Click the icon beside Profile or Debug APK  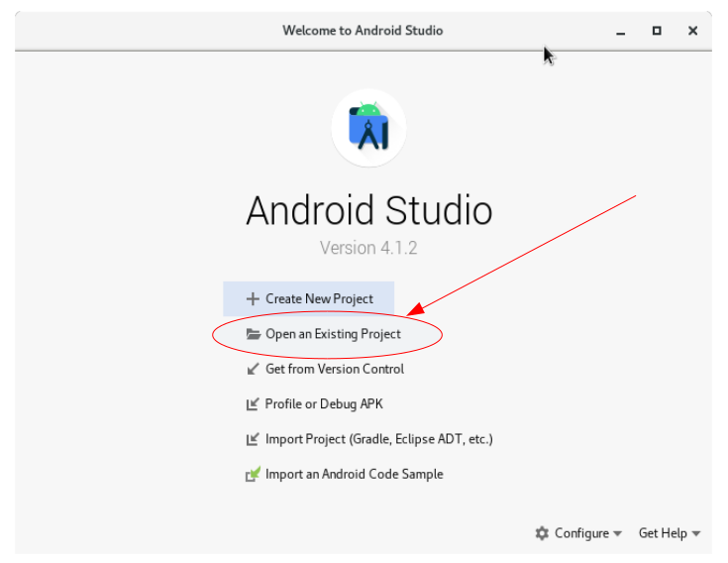[x=253, y=404]
